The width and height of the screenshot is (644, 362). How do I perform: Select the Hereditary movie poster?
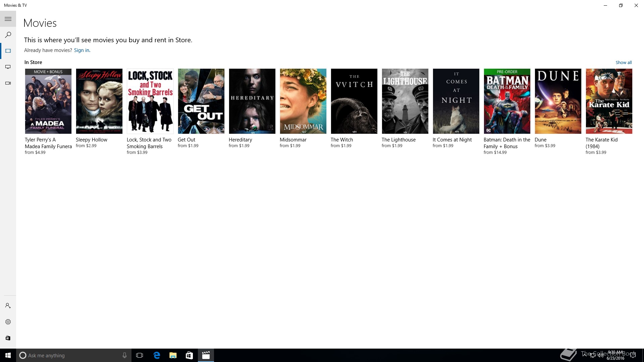252,101
